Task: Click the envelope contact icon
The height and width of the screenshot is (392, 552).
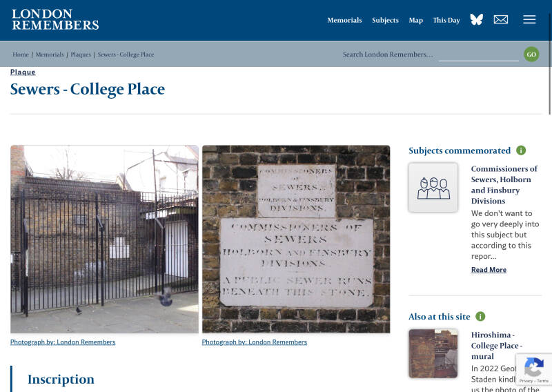Action: point(501,20)
